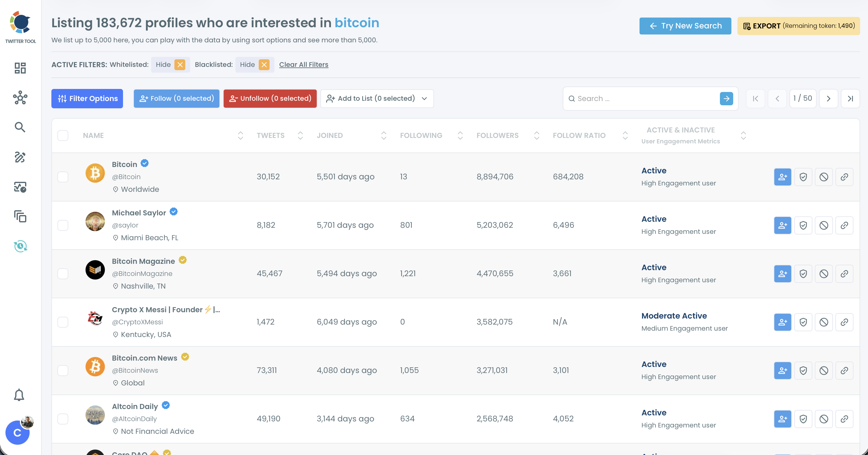The width and height of the screenshot is (868, 455).
Task: Select the Michael Saylor profile checkbox
Action: pyautogui.click(x=63, y=225)
